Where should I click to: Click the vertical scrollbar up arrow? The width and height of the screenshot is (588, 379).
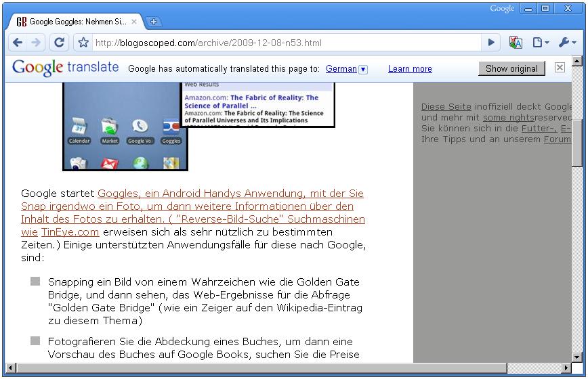[577, 61]
